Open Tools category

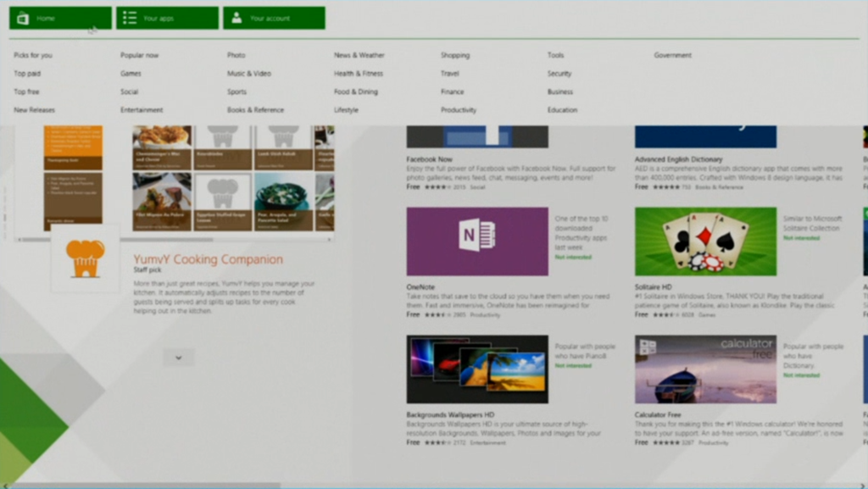click(555, 55)
